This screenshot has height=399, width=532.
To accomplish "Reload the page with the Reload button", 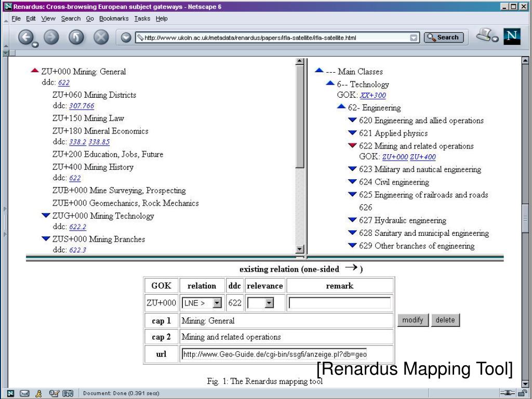I will point(76,37).
